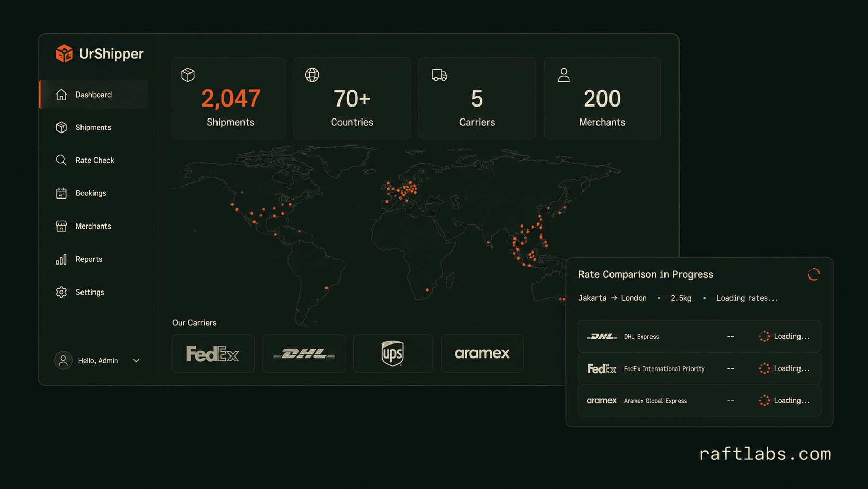
Task: Click the Bookings calendar icon
Action: click(61, 193)
